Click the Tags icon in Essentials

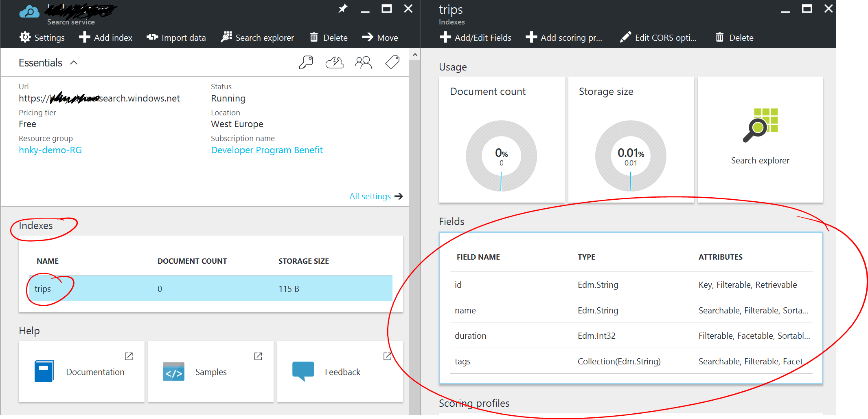click(x=392, y=62)
